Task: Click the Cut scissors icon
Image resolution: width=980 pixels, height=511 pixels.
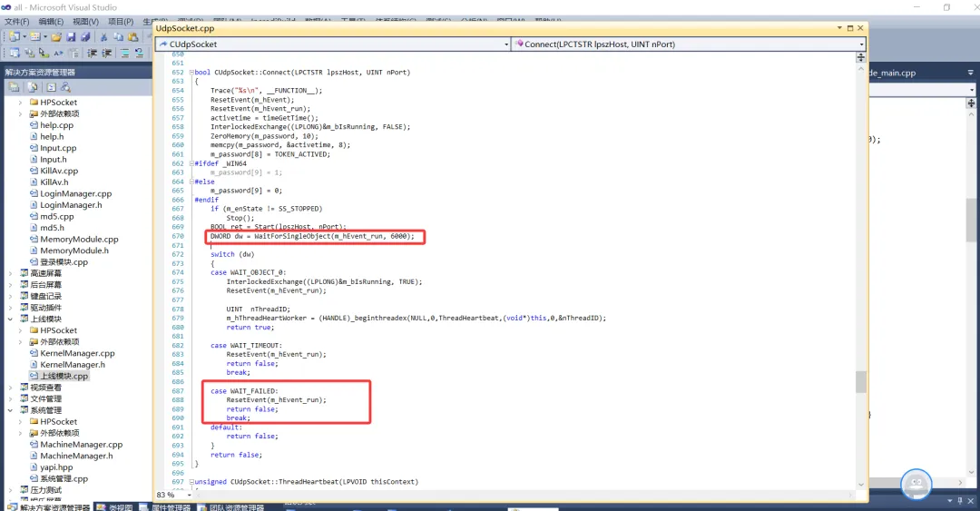Action: click(103, 37)
